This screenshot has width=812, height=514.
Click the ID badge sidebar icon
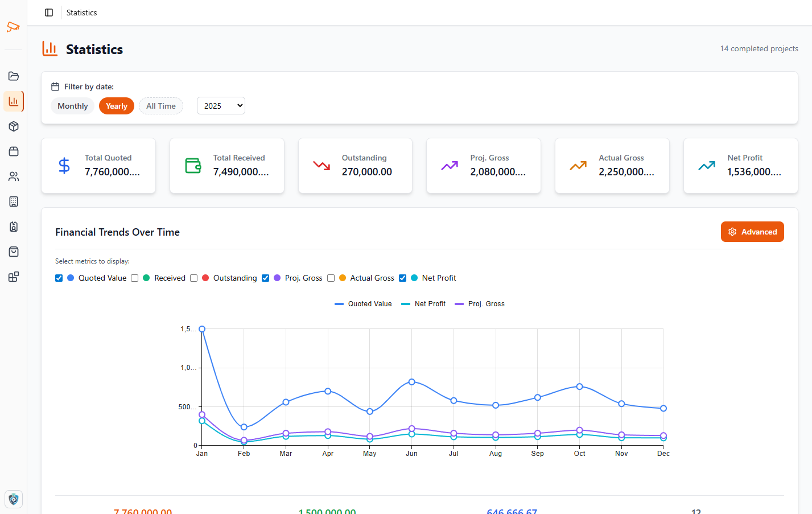point(14,227)
